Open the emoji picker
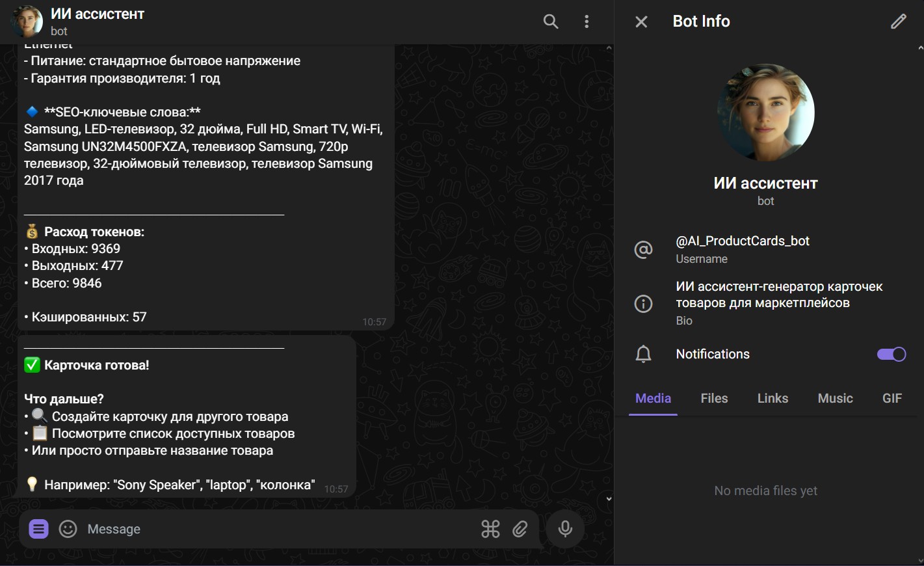924x566 pixels. (x=68, y=529)
